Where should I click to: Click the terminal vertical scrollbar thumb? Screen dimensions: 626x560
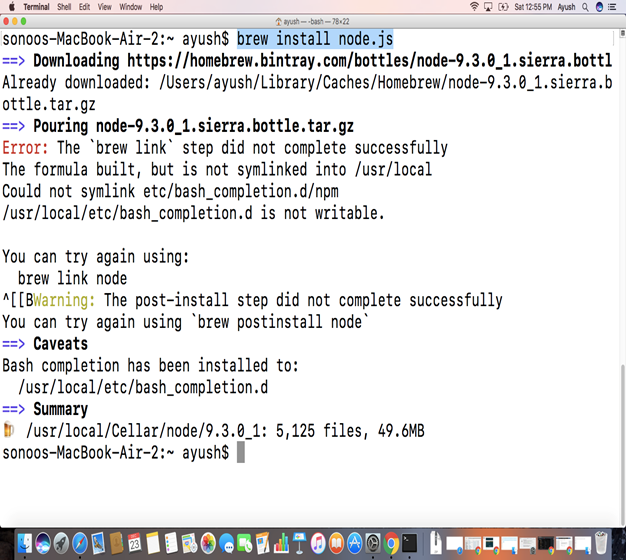(623, 444)
